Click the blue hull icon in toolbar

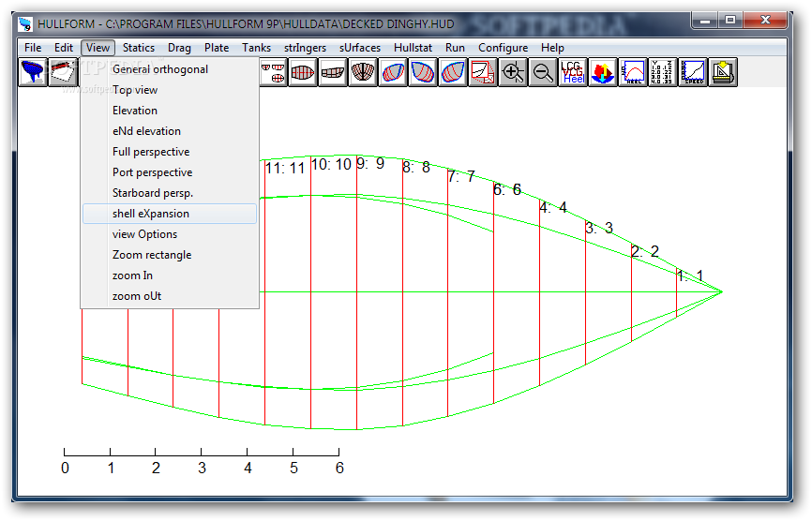pos(33,72)
